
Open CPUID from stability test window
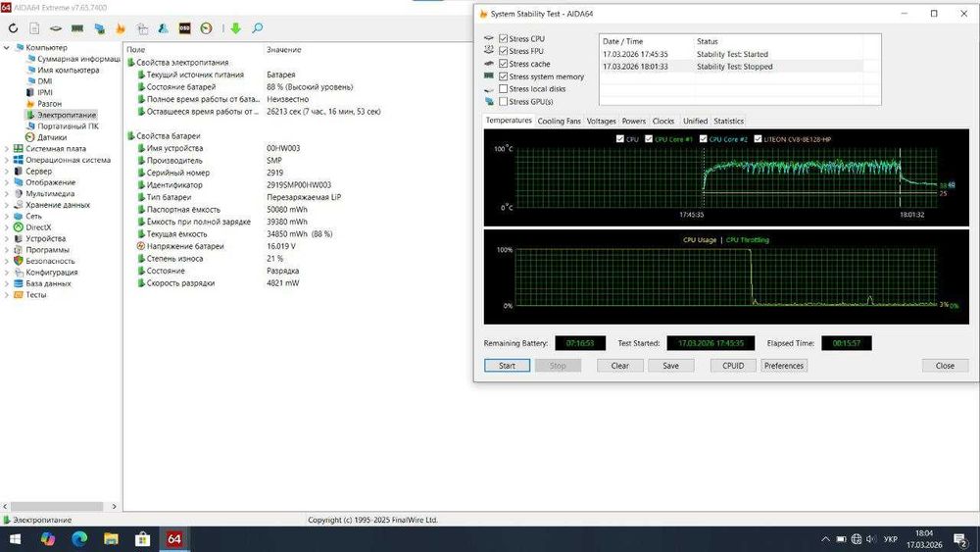point(733,366)
